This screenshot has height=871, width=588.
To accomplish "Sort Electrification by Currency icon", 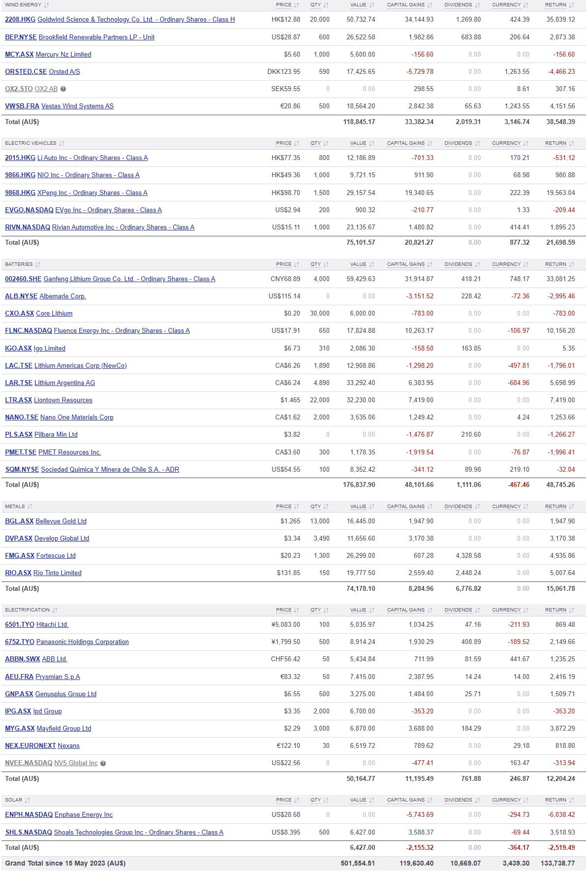I will pos(526,610).
